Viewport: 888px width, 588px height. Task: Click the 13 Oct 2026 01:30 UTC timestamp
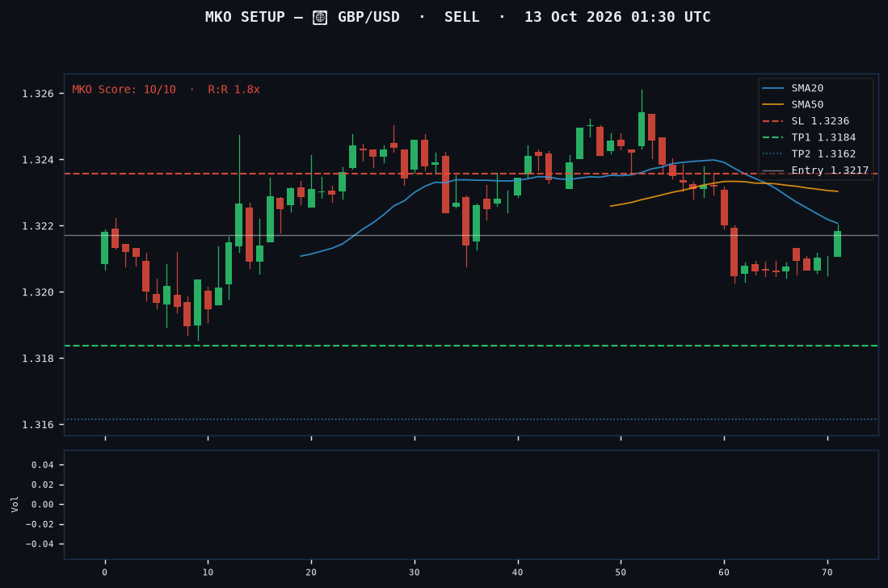pyautogui.click(x=617, y=17)
